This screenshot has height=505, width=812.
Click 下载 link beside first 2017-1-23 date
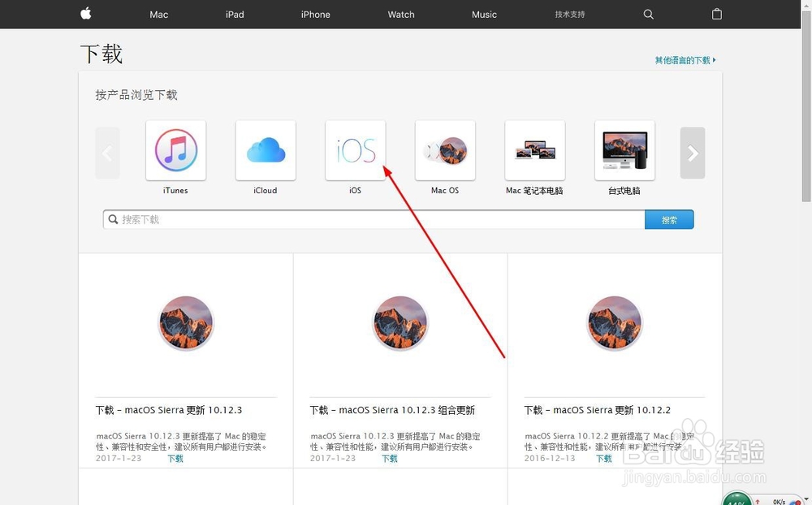(175, 459)
